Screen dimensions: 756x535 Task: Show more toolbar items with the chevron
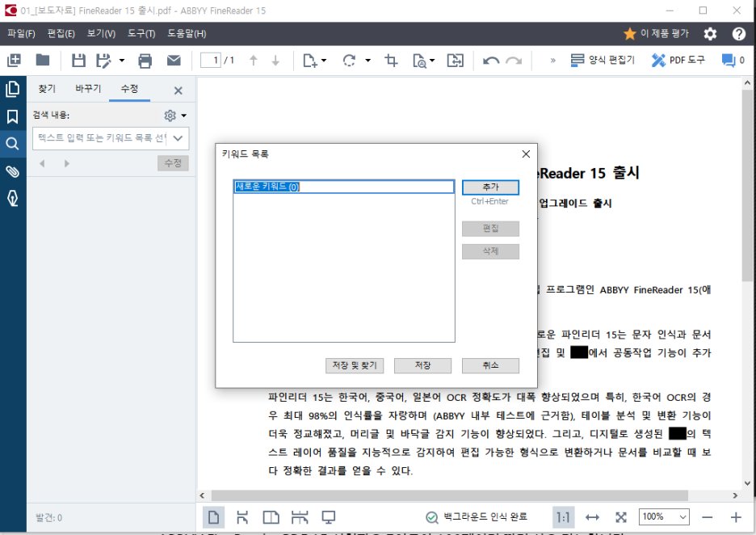point(553,61)
